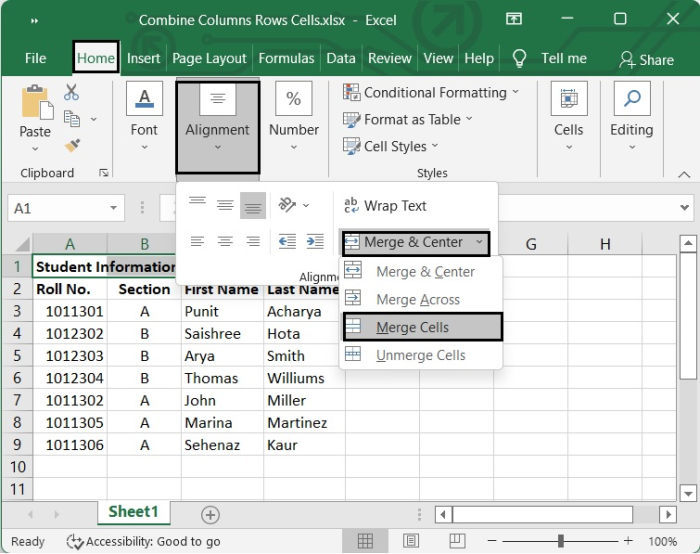Add a new sheet with plus button

pyautogui.click(x=210, y=514)
